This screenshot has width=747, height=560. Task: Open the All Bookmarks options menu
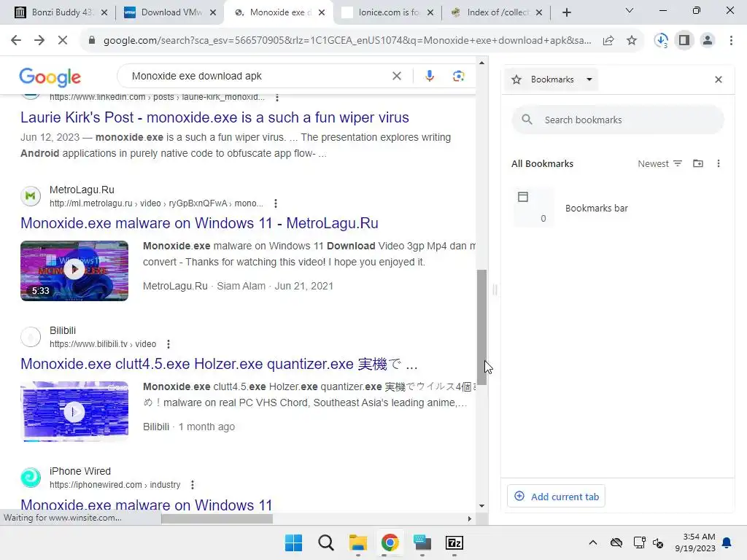coord(719,164)
